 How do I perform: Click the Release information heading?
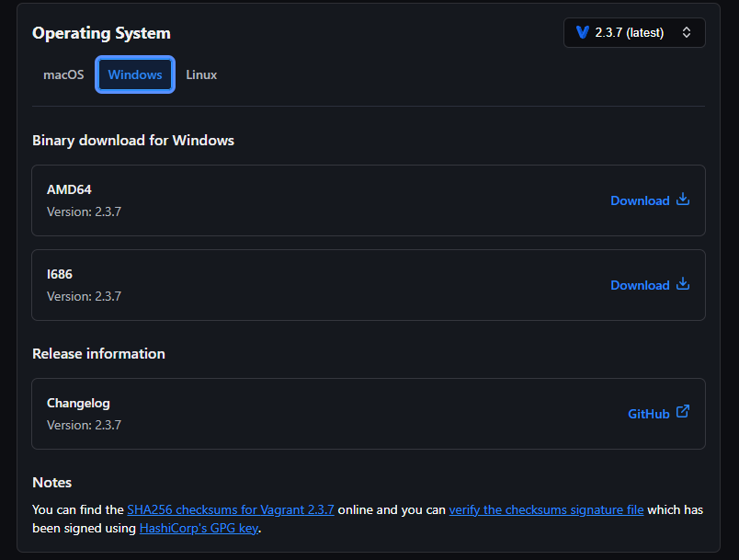point(98,353)
